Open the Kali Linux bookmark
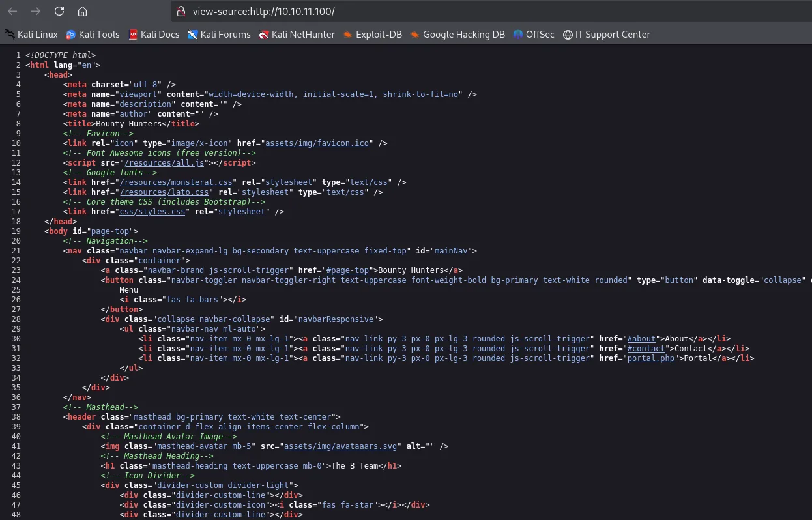812x520 pixels. (31, 35)
